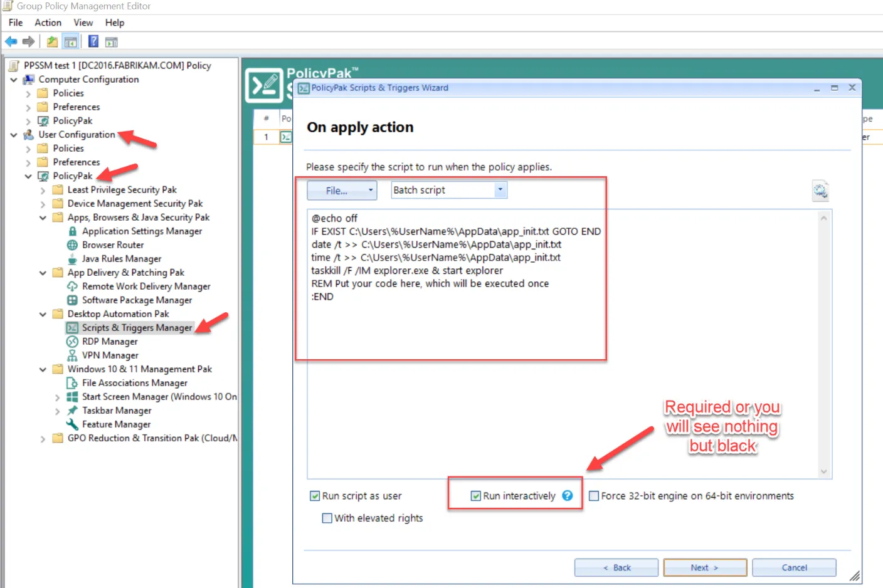Check Force 32-bit engine option
The width and height of the screenshot is (883, 588).
(x=594, y=496)
